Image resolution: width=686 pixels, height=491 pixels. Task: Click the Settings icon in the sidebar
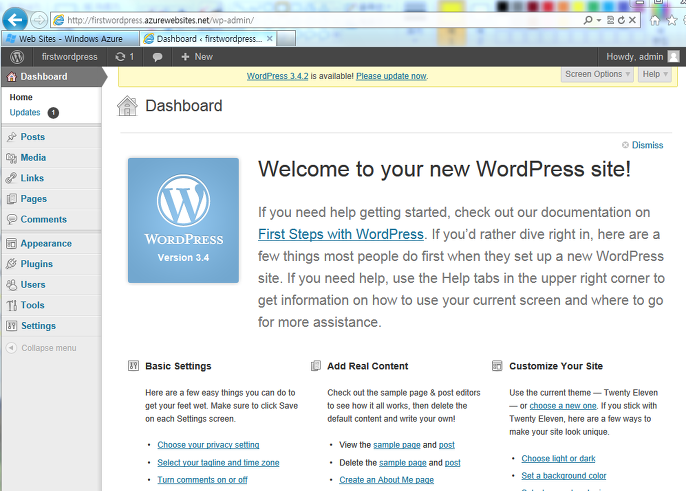[11, 326]
